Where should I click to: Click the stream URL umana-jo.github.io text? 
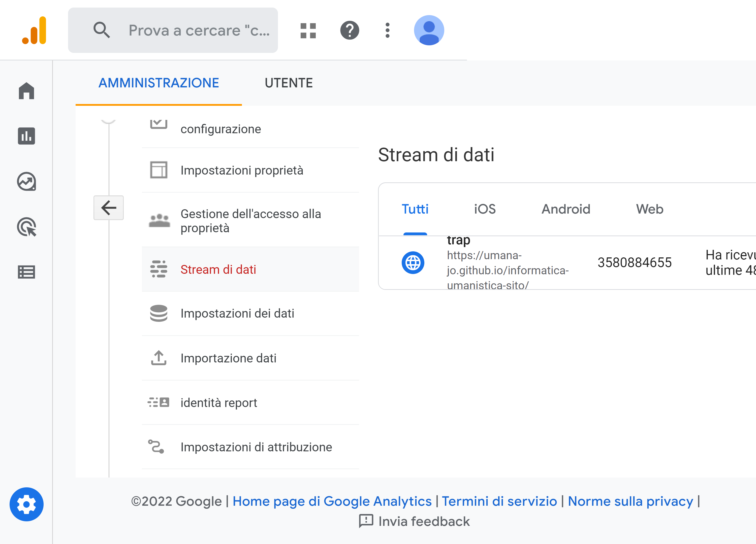tap(508, 270)
